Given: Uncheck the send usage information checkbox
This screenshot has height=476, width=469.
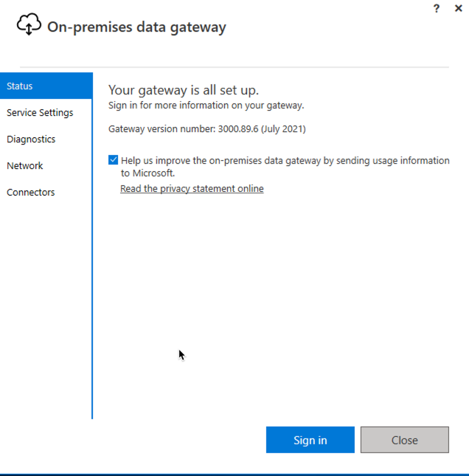Looking at the screenshot, I should pyautogui.click(x=113, y=159).
